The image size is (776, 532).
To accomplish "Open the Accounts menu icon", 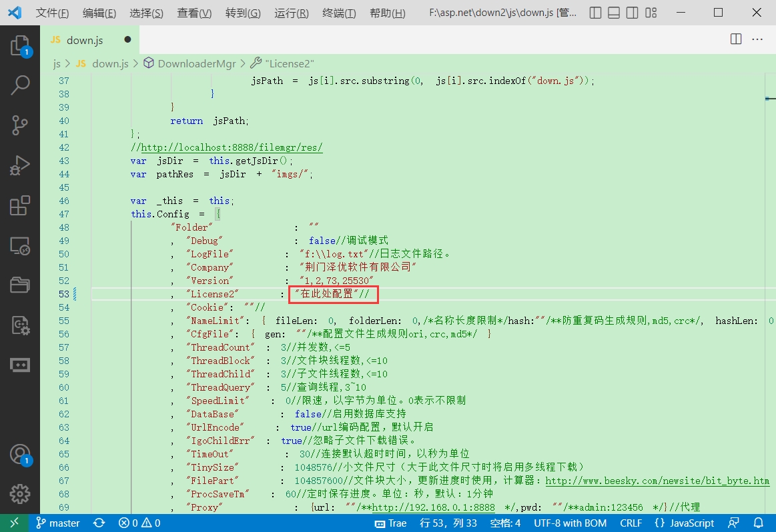I will pyautogui.click(x=20, y=455).
